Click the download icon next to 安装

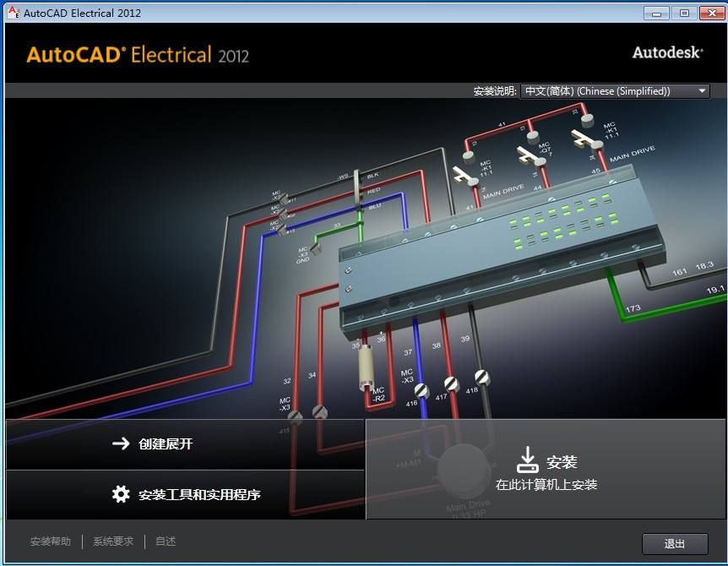pyautogui.click(x=528, y=460)
